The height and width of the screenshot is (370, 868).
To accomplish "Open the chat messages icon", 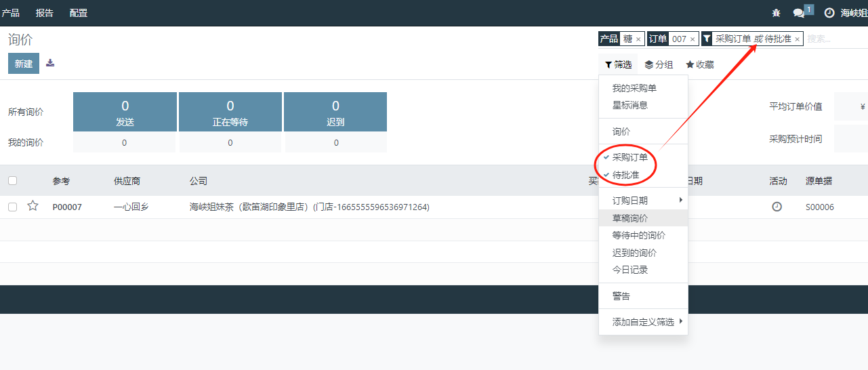I will (x=800, y=13).
